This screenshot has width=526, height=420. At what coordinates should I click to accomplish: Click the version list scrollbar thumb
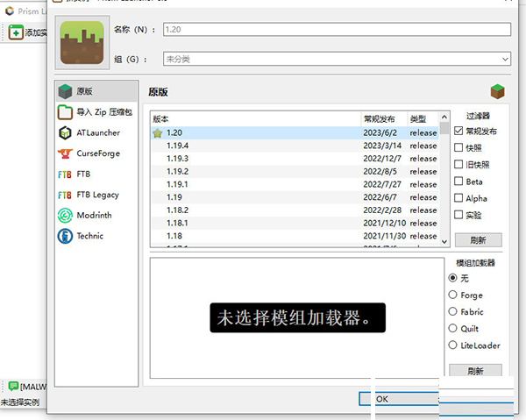444,129
